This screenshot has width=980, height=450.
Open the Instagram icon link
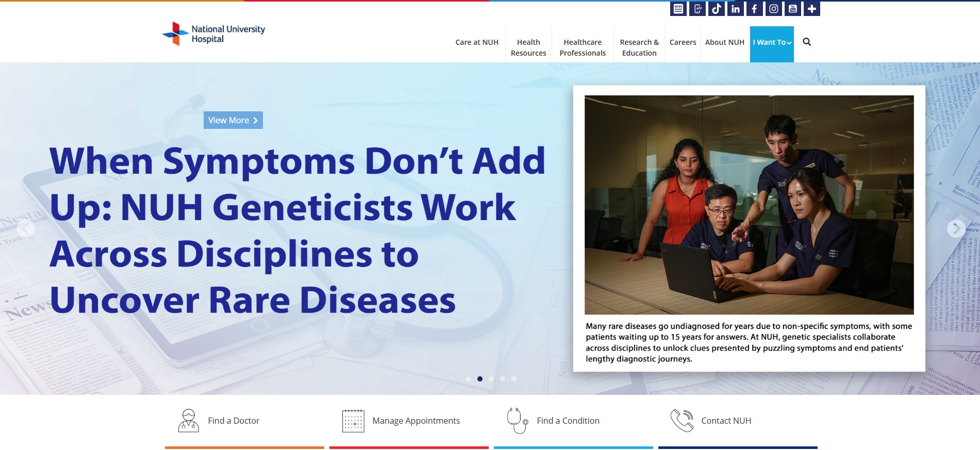[774, 9]
